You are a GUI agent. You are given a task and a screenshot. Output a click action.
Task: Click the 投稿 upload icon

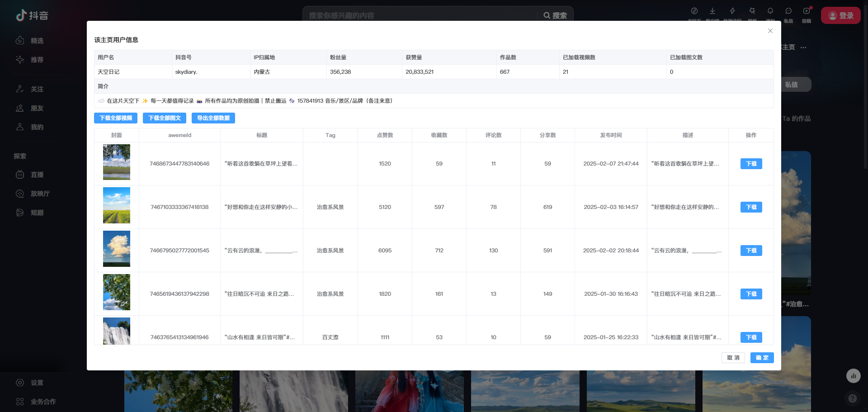807,11
